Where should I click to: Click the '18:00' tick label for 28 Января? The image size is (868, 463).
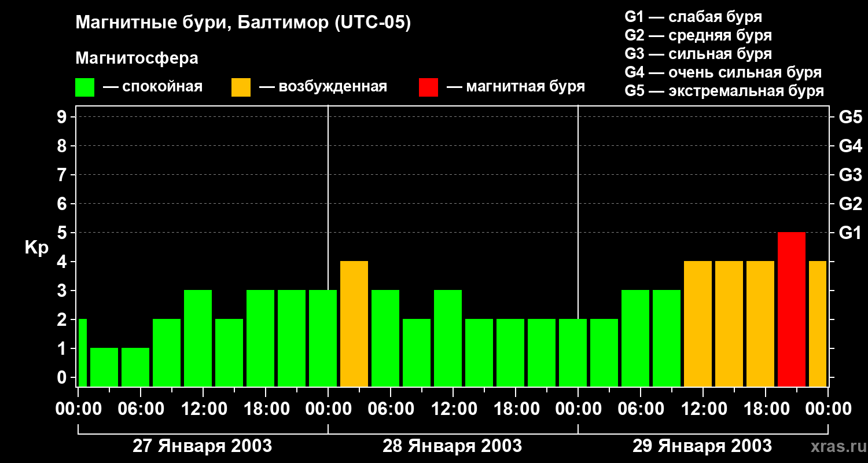[x=516, y=409]
